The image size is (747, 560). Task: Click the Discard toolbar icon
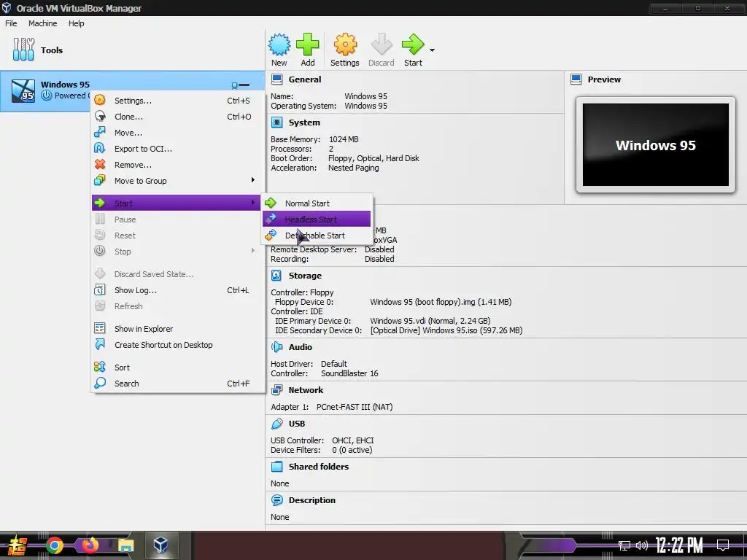(x=381, y=44)
